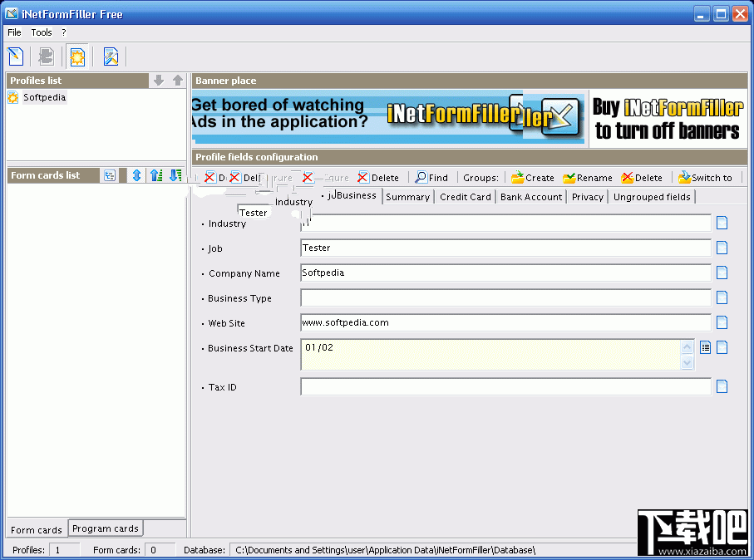Screen dimensions: 754x560
Task: Click the Business Type field label
Action: (x=239, y=298)
